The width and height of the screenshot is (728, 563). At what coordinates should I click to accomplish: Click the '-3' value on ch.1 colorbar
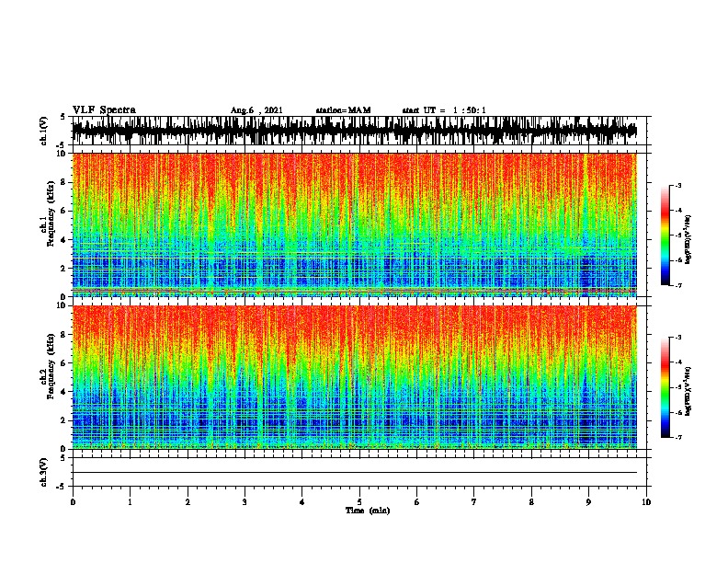677,185
